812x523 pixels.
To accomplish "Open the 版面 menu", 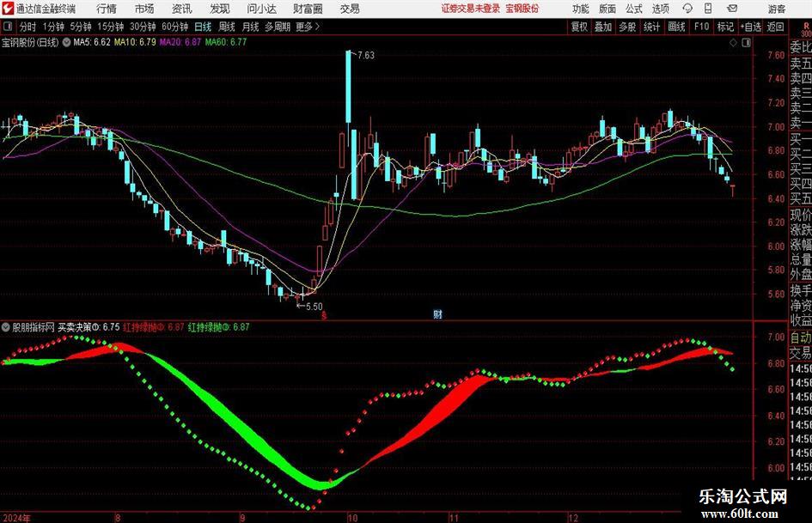I will (607, 9).
